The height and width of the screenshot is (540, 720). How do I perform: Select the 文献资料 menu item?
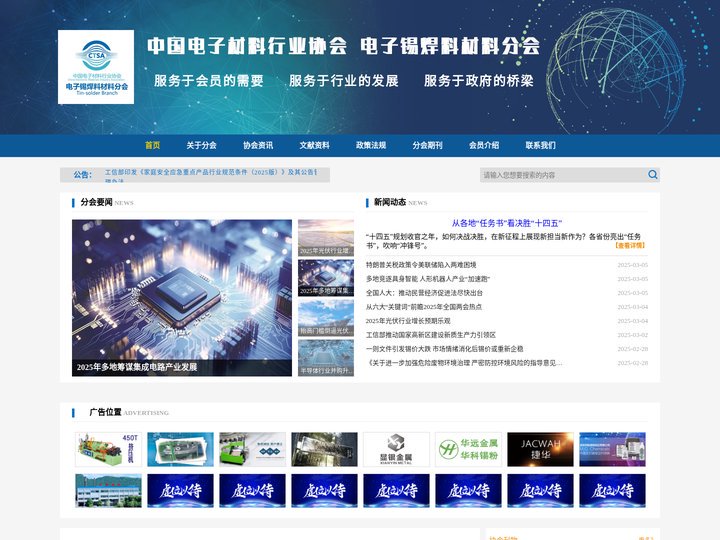click(x=315, y=146)
